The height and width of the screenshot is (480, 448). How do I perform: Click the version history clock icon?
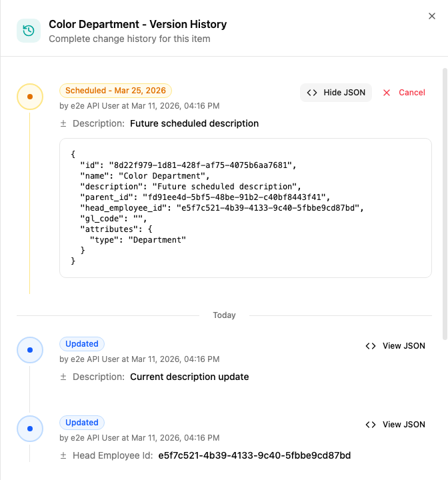click(x=29, y=31)
